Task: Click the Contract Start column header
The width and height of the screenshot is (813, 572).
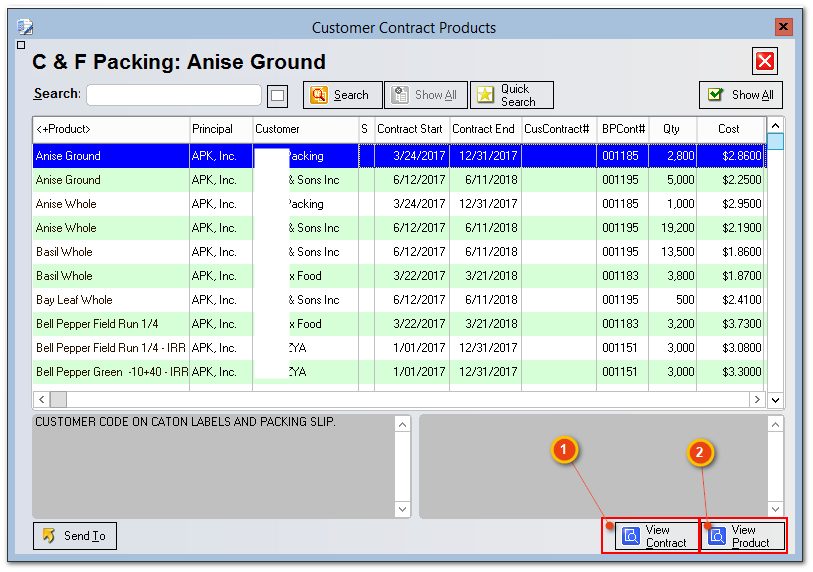Action: pos(412,129)
